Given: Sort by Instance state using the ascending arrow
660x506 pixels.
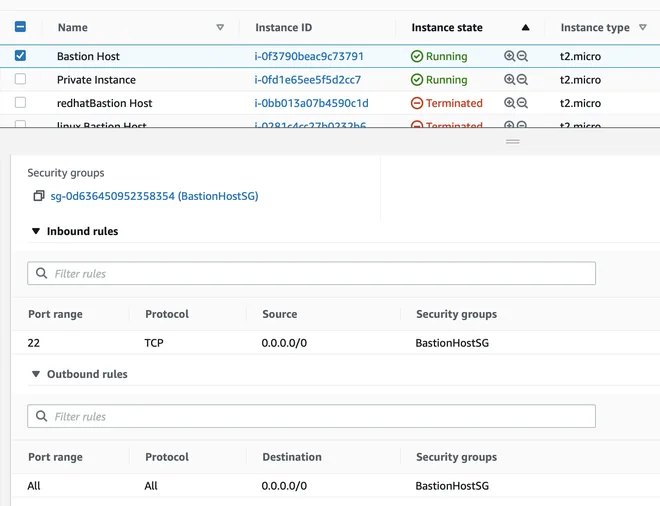Looking at the screenshot, I should [x=525, y=27].
